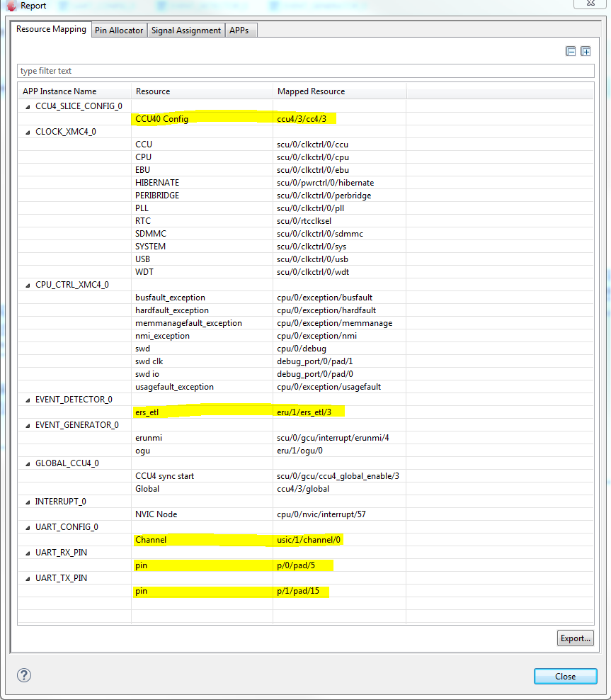Click the p/0/pad/5 mapped pin
Screen dimensions: 611x700
[296, 565]
